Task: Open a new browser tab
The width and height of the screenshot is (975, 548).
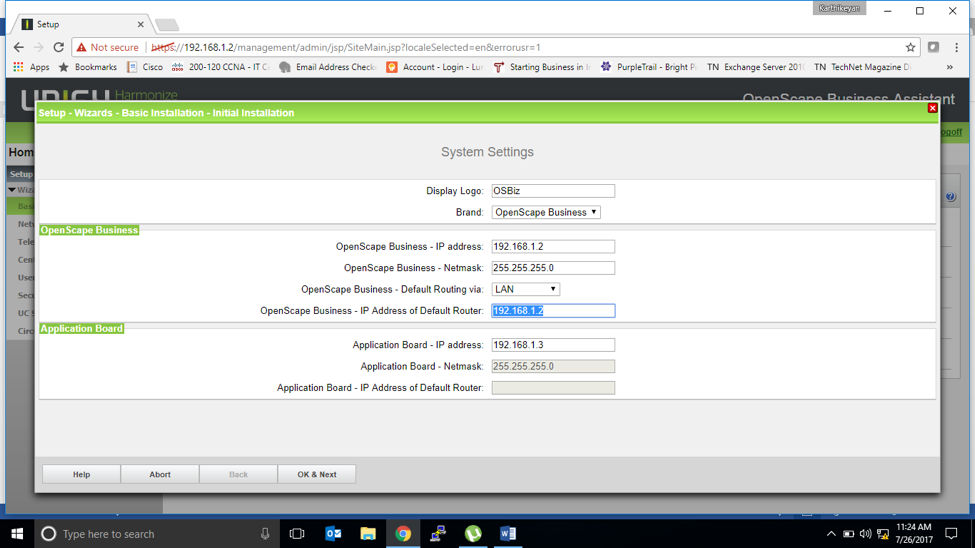Action: 167,25
